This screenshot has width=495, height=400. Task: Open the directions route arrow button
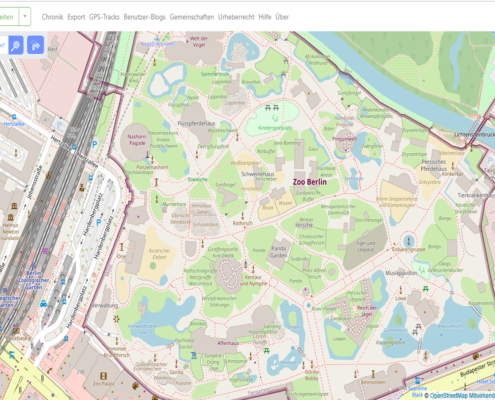pyautogui.click(x=35, y=45)
